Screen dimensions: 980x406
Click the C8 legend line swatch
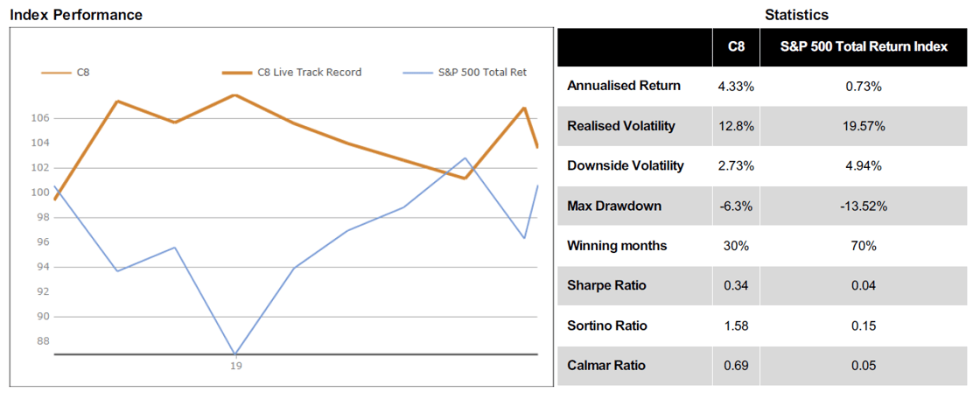[55, 73]
